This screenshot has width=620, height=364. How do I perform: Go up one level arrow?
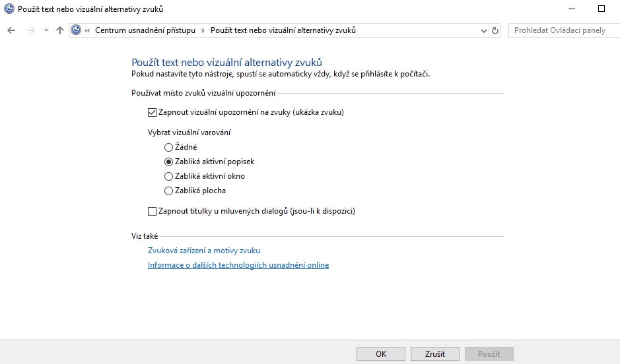[x=59, y=30]
